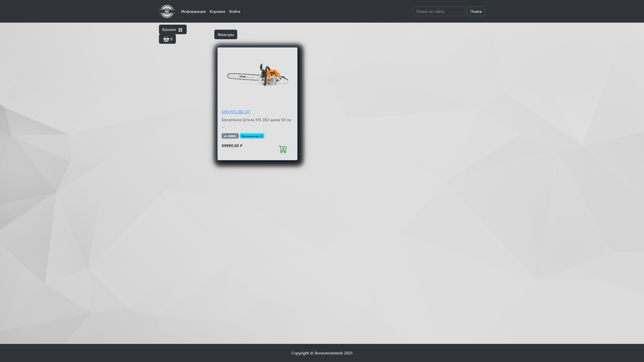Expand description via red ellipsis
This screenshot has width=644, height=362.
pyautogui.click(x=223, y=126)
